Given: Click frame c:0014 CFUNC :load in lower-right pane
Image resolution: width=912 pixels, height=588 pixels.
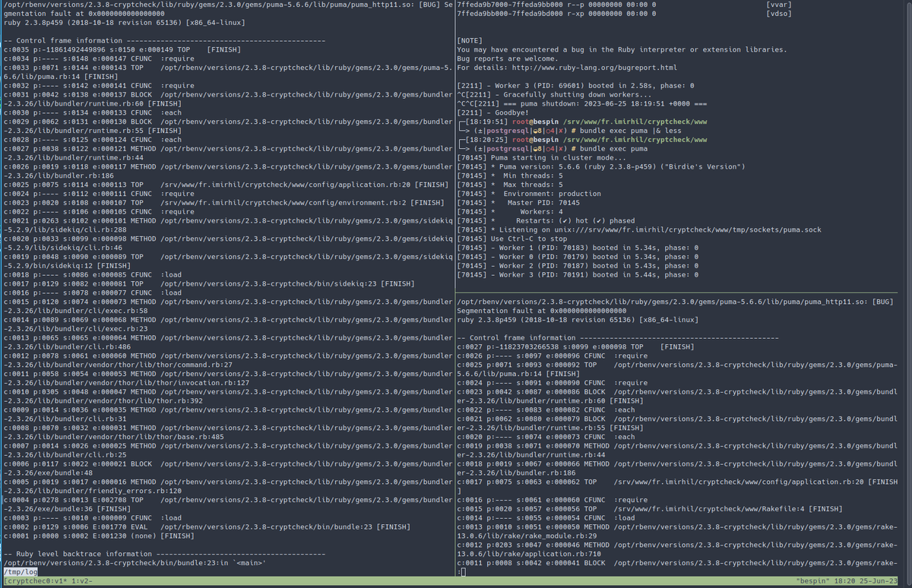Looking at the screenshot, I should pos(546,517).
